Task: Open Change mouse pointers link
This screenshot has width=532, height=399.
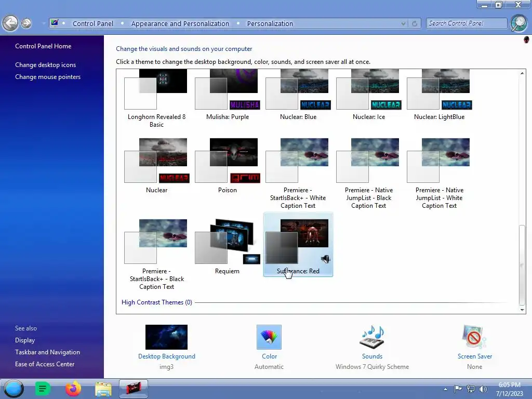Action: 48,77
